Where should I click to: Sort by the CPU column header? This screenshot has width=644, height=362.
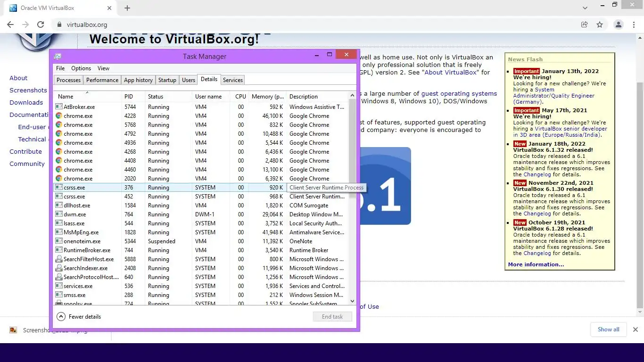point(240,96)
